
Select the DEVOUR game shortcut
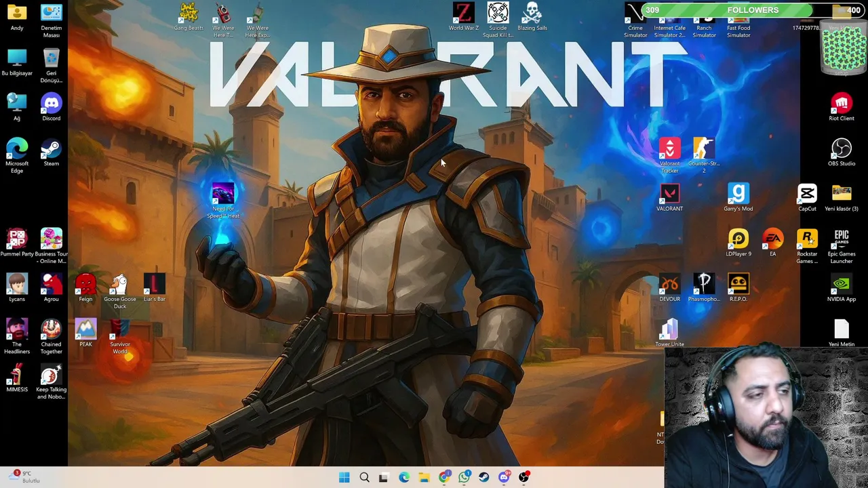(x=669, y=288)
